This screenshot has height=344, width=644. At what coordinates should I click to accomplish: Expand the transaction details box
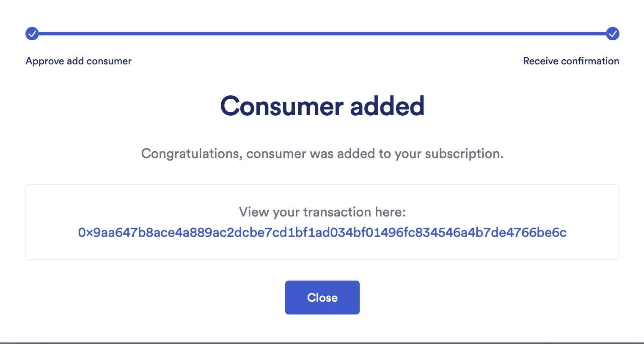pyautogui.click(x=322, y=222)
